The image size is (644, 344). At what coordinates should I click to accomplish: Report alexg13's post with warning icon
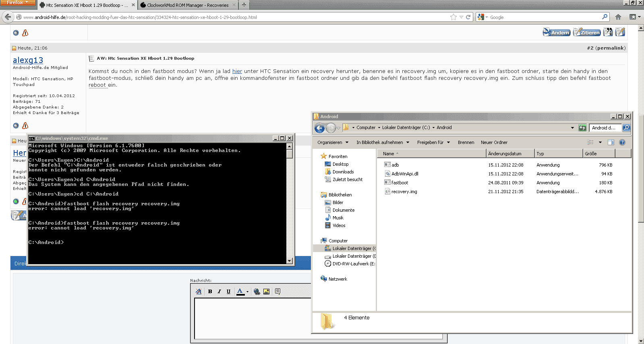(x=25, y=125)
